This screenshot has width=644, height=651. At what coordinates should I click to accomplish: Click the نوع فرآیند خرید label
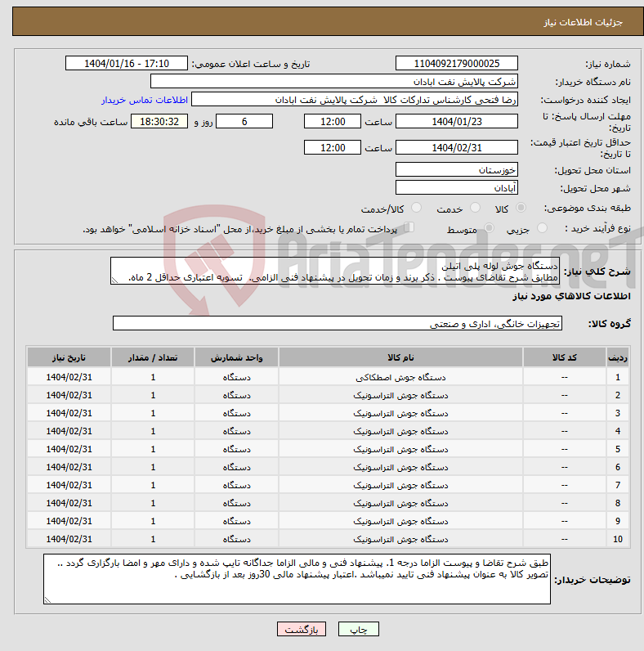(598, 228)
